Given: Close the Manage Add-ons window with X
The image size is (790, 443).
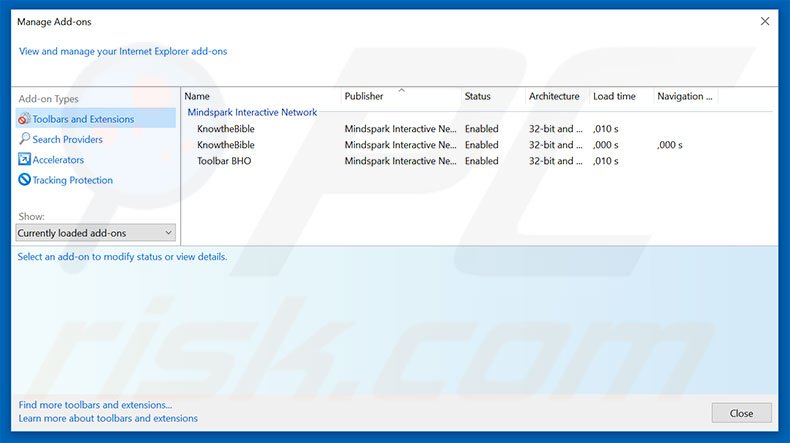Looking at the screenshot, I should (765, 21).
